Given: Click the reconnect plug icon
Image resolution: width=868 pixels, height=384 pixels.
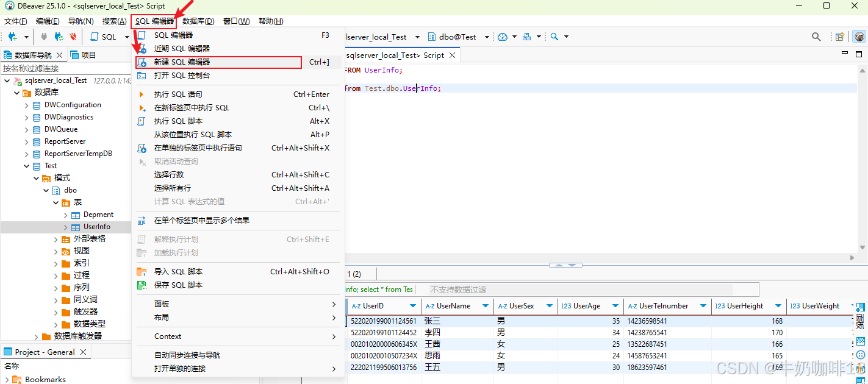Looking at the screenshot, I should click(x=59, y=37).
